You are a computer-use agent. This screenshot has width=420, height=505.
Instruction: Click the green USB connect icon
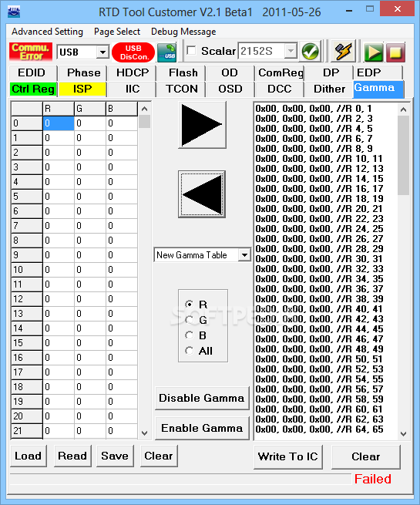(x=166, y=52)
